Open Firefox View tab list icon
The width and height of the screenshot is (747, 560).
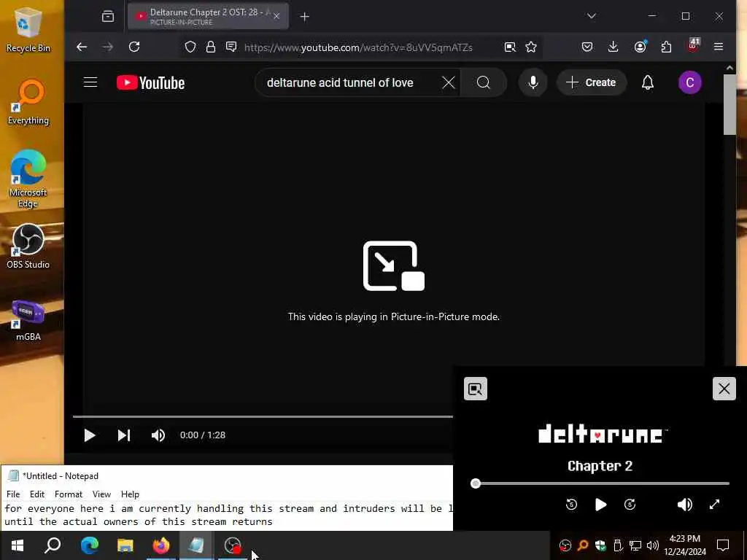click(108, 17)
